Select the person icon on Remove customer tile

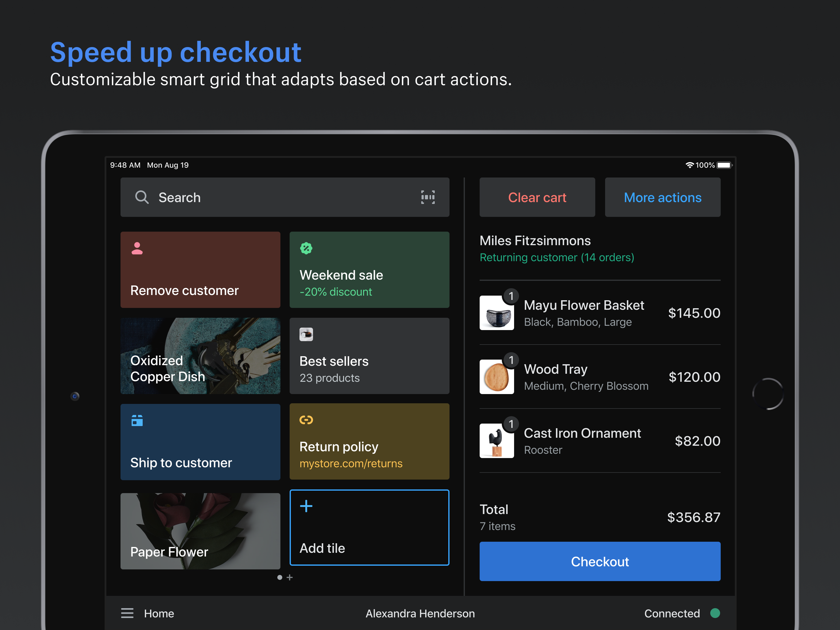[x=137, y=248]
